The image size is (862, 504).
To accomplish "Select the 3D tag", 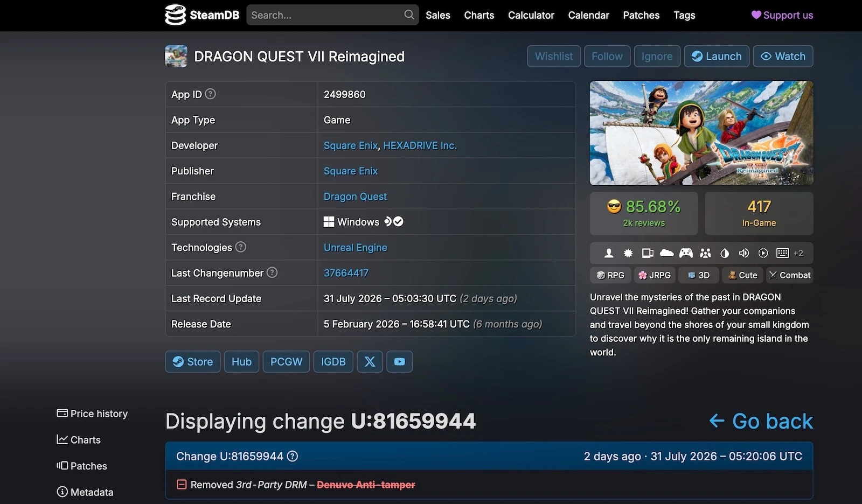I will [698, 275].
